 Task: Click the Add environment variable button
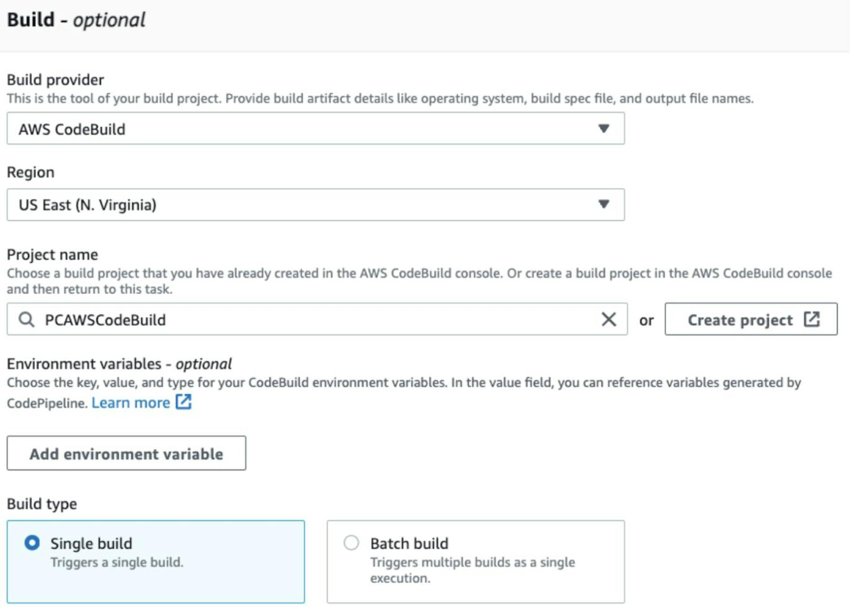pyautogui.click(x=127, y=453)
